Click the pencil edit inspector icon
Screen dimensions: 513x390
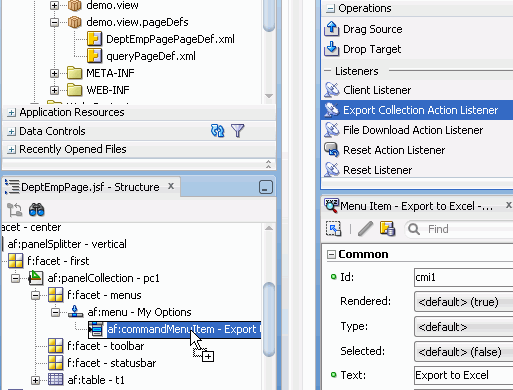(x=365, y=229)
